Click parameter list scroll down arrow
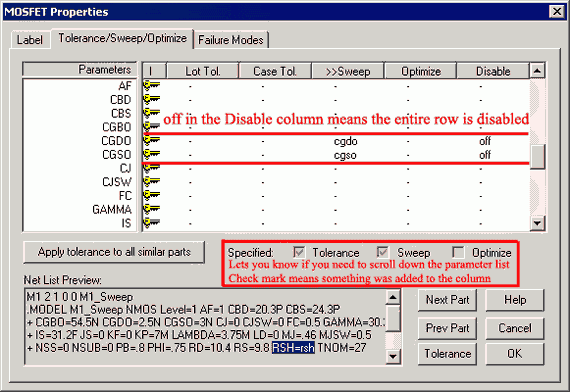The width and height of the screenshot is (570, 392). [537, 223]
